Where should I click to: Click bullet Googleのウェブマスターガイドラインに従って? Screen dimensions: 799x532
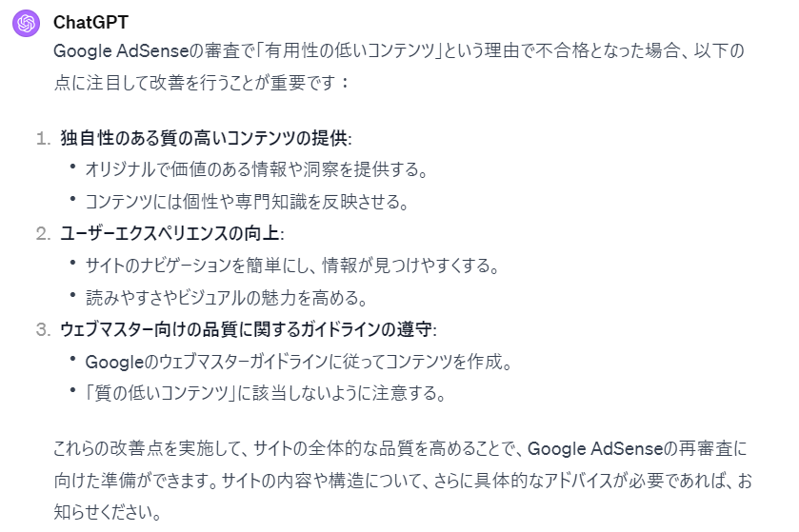[299, 362]
